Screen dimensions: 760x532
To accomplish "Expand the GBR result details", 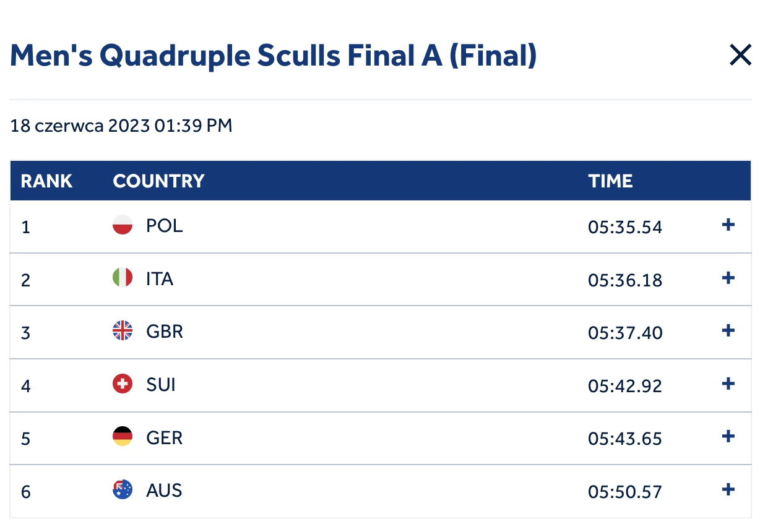I will (728, 331).
